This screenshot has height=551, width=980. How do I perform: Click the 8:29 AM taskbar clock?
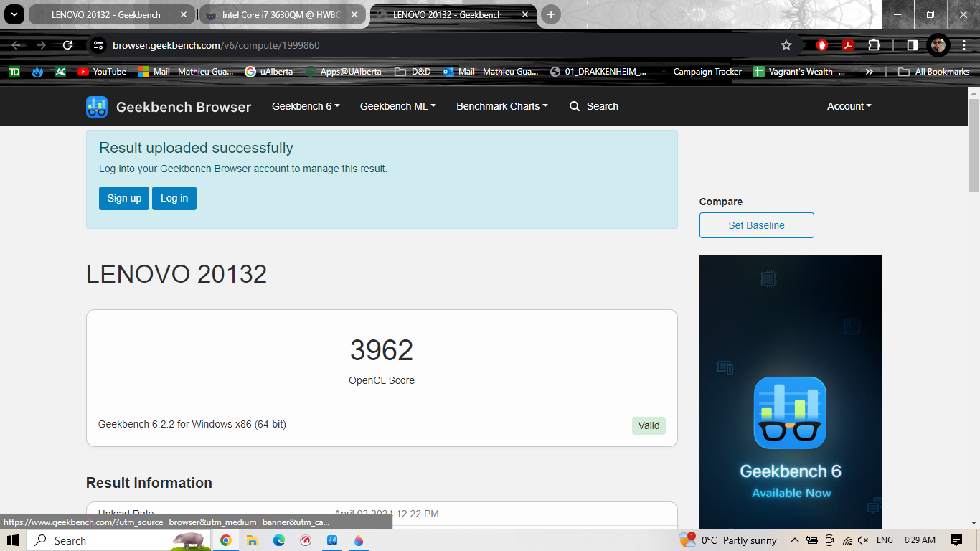pos(920,540)
